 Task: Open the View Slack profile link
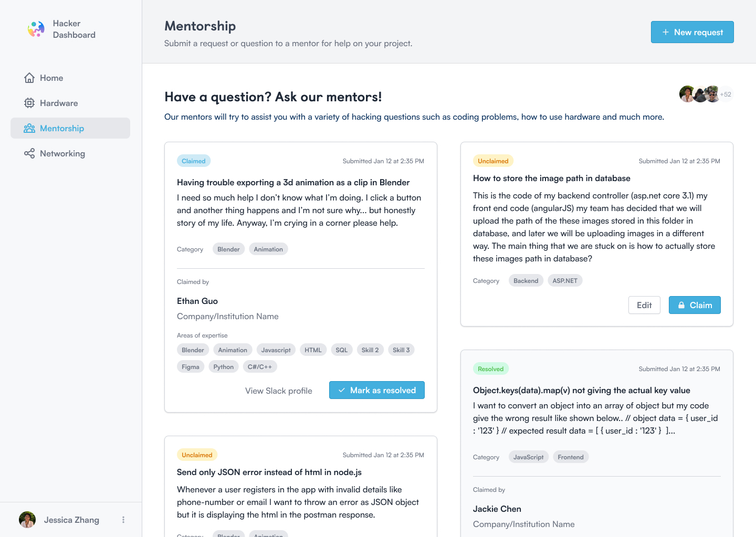278,391
